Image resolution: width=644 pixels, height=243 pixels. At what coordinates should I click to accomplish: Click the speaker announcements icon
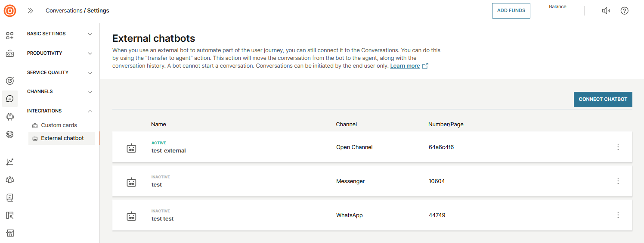(606, 11)
